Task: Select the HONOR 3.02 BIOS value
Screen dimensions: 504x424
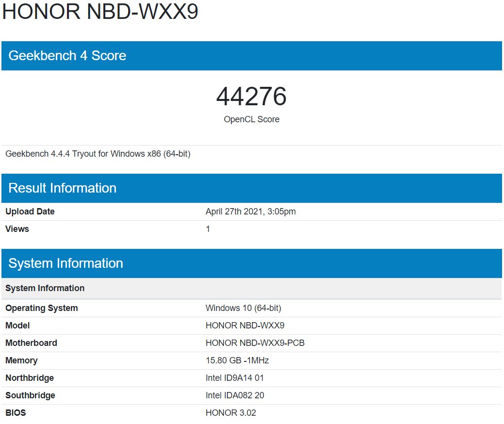Action: tap(231, 412)
